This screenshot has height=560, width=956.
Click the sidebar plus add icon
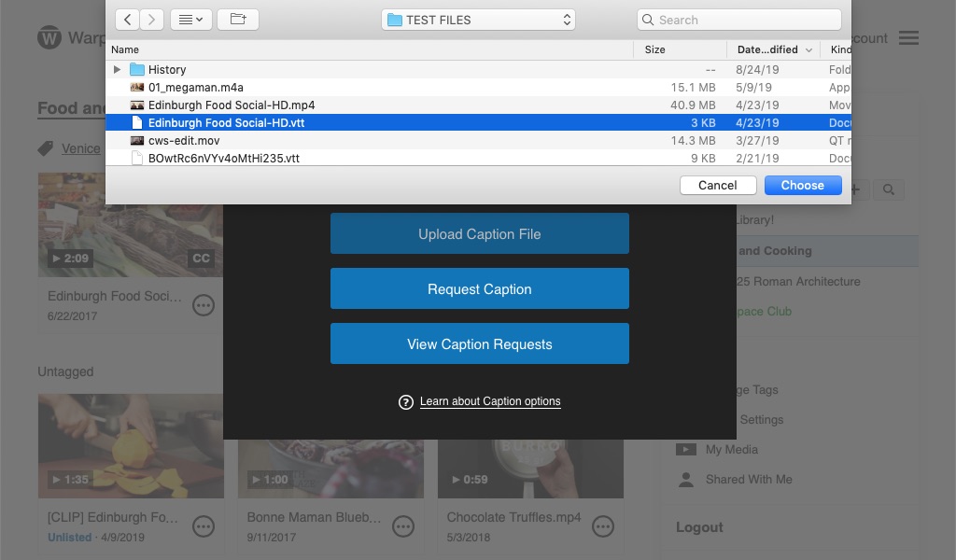pos(856,190)
